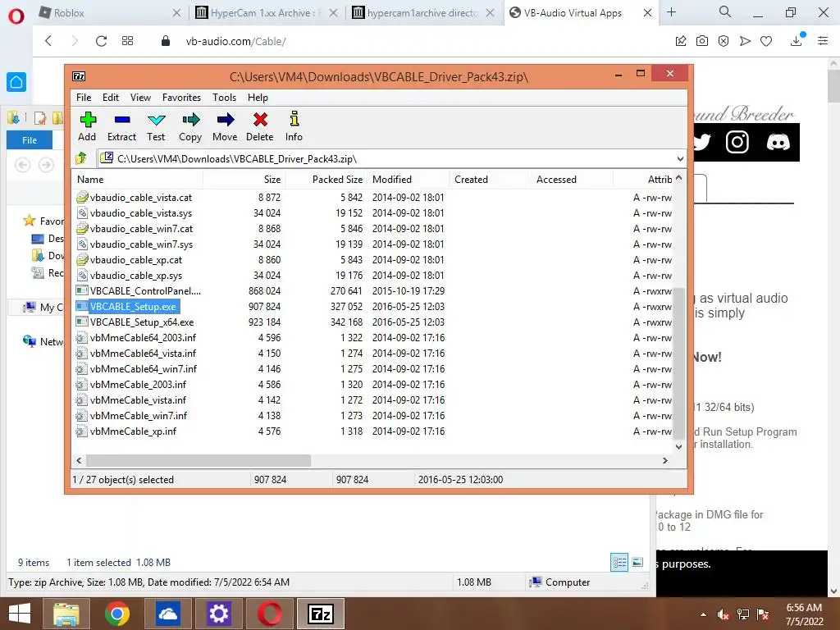
Task: Open the View menu in 7-Zip
Action: click(x=140, y=98)
